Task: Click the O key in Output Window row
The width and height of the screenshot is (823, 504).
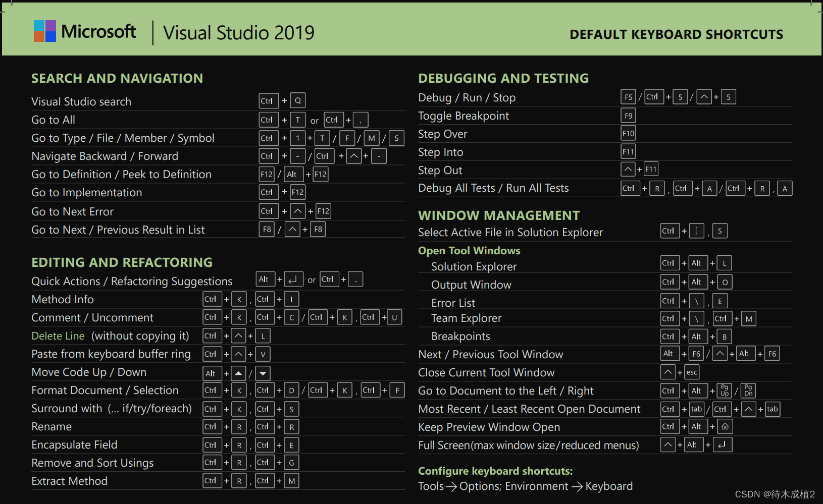Action: 725,282
